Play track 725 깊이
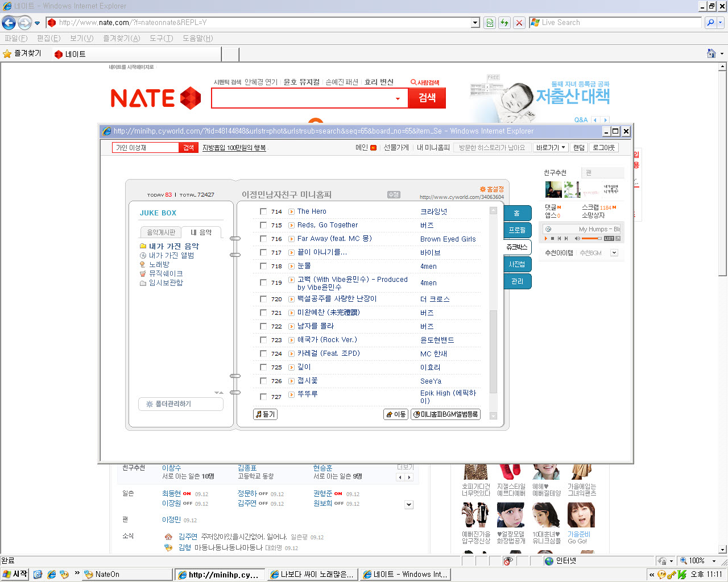The image size is (728, 582). (x=291, y=367)
